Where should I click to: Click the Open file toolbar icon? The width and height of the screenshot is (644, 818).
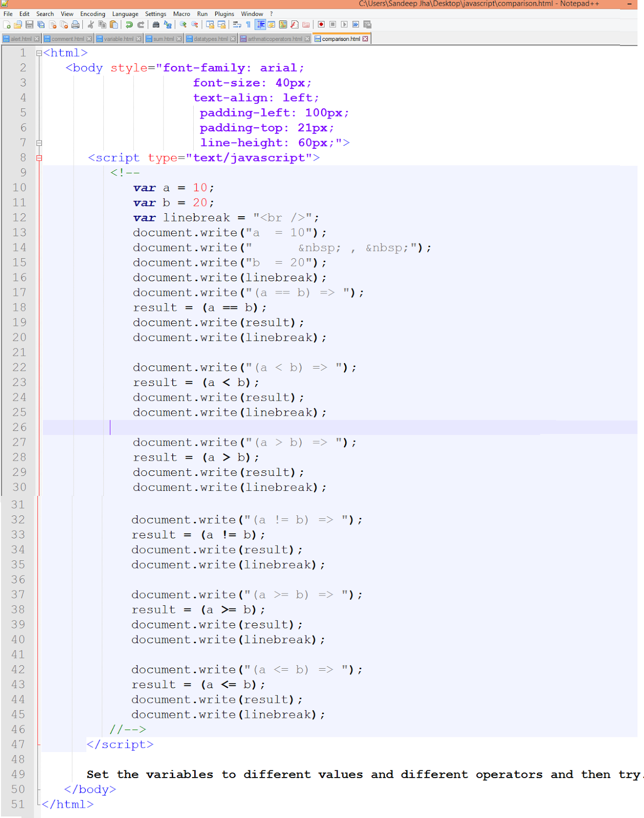point(18,25)
